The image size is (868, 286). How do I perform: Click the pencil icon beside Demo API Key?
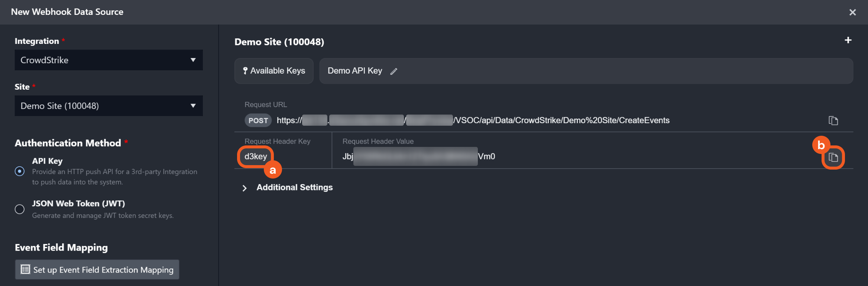click(x=394, y=71)
